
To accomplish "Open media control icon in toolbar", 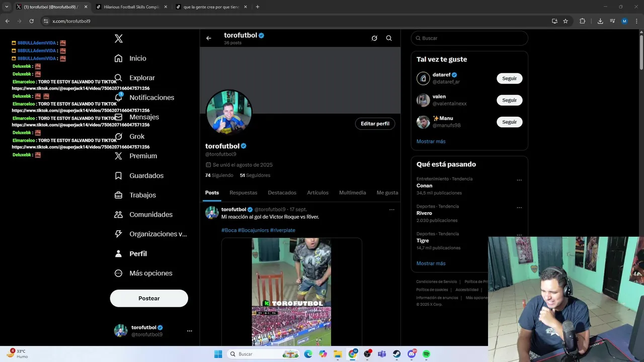I will 612,21.
